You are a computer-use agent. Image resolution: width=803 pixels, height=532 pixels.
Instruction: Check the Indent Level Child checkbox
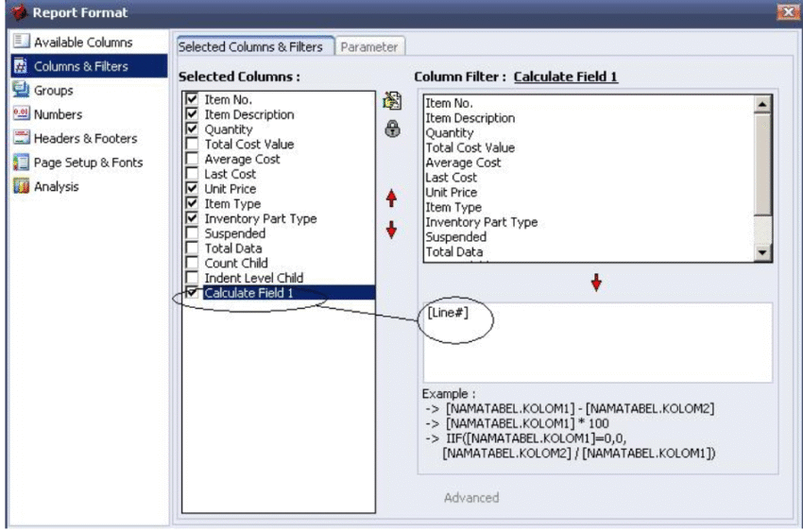192,277
